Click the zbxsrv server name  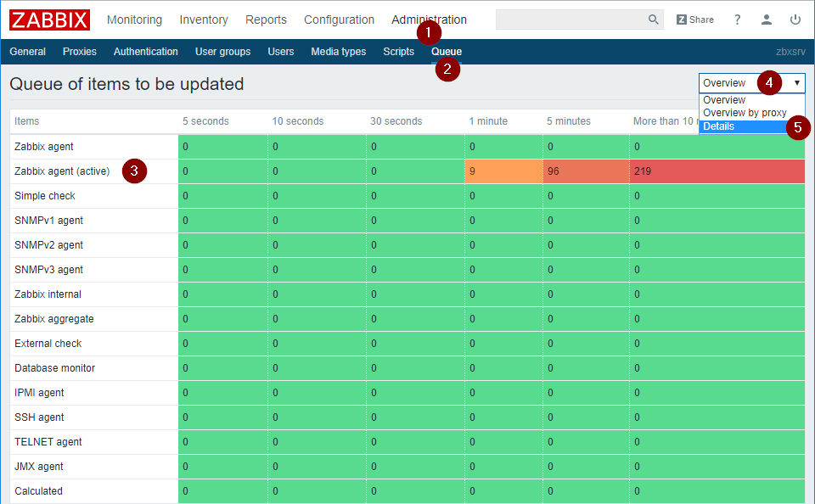(x=790, y=52)
